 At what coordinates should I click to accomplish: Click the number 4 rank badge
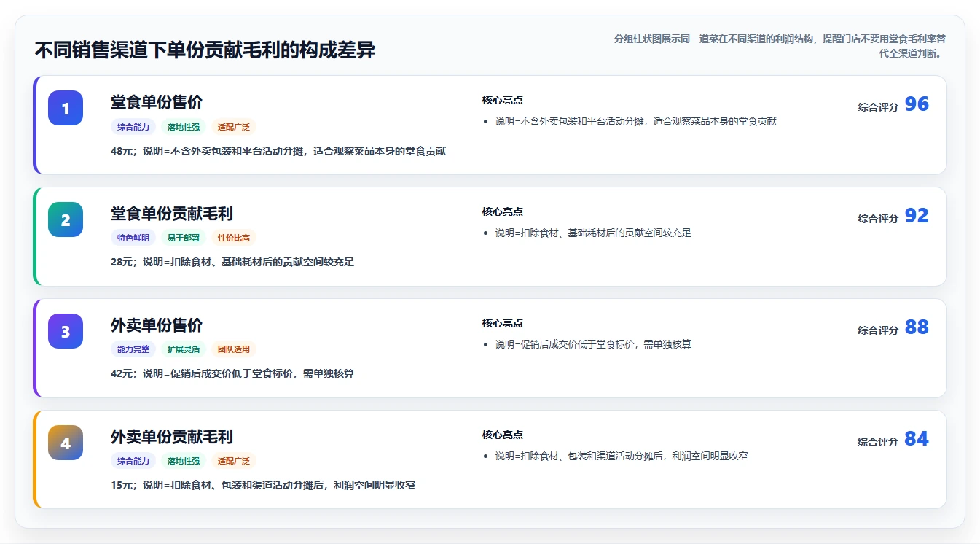66,443
